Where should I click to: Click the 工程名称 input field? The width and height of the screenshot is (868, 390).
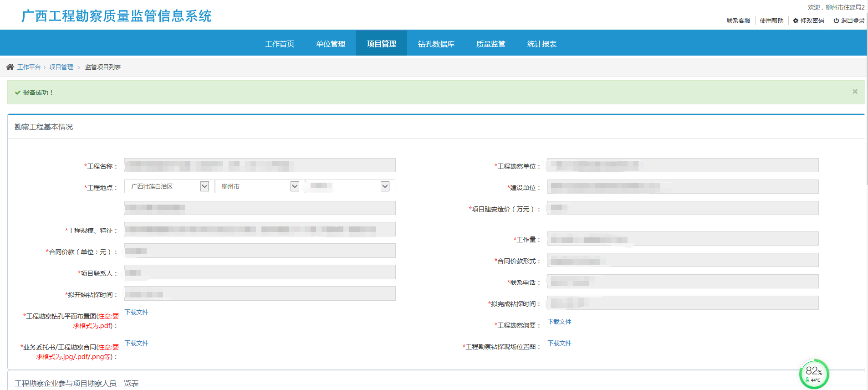coord(260,165)
